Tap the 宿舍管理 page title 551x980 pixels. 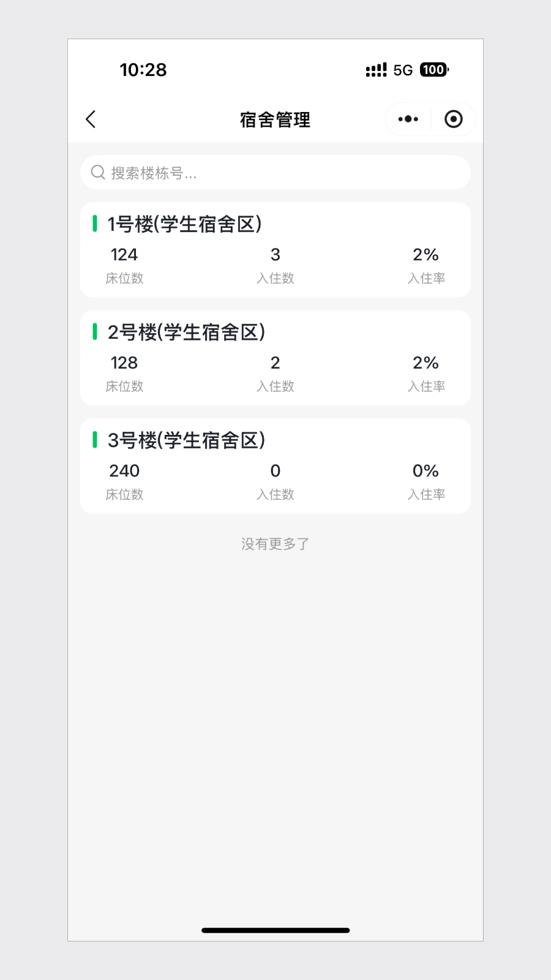[275, 119]
